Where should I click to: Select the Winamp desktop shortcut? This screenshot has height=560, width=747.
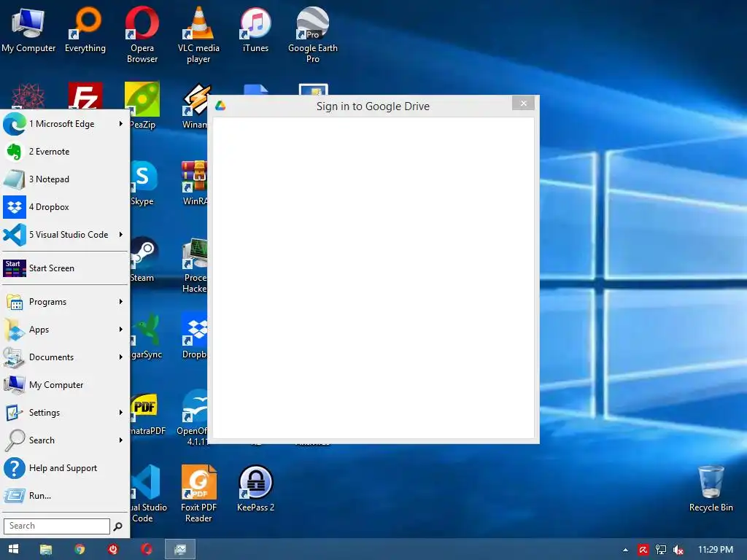[196, 106]
